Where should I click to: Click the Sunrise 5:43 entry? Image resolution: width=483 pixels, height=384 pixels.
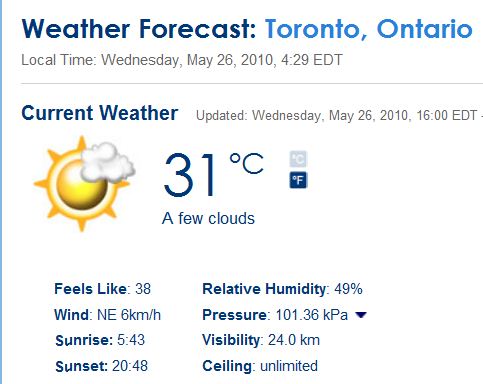tap(100, 340)
